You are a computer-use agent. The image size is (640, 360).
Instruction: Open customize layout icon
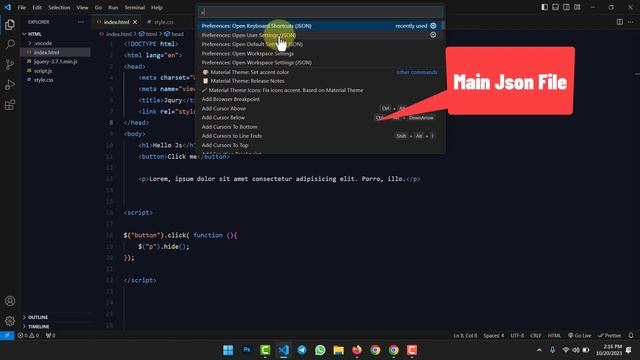click(577, 7)
